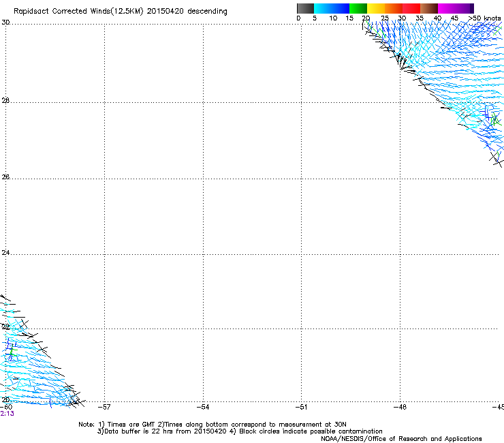Click the '10' label under the color scale
The width and height of the screenshot is (504, 443).
tap(333, 18)
